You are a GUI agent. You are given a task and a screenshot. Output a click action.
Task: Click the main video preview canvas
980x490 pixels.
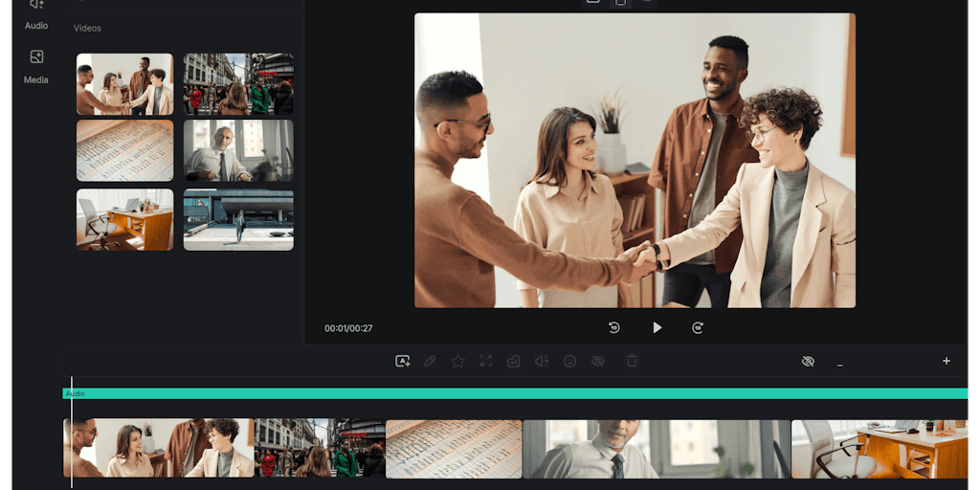(x=635, y=160)
